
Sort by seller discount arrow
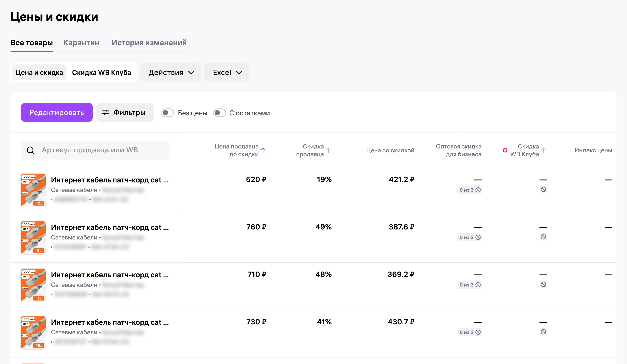pyautogui.click(x=329, y=150)
